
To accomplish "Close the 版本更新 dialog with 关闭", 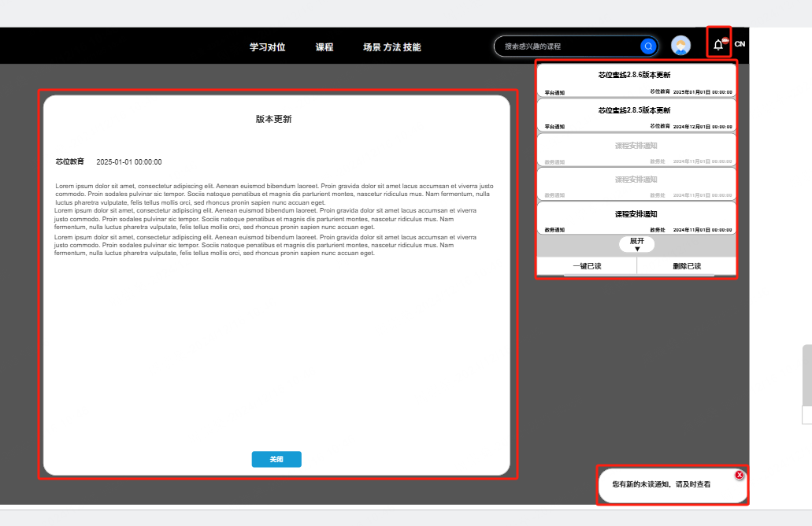I will click(276, 459).
